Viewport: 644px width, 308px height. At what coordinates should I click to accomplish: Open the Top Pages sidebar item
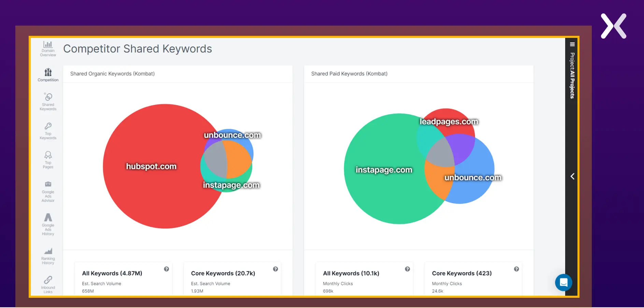(48, 160)
